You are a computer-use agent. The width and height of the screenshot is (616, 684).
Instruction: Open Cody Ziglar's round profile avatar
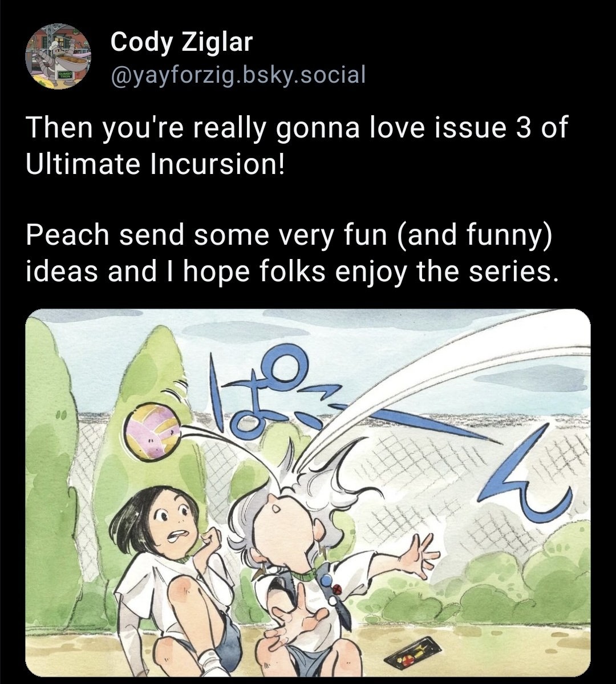[x=58, y=56]
